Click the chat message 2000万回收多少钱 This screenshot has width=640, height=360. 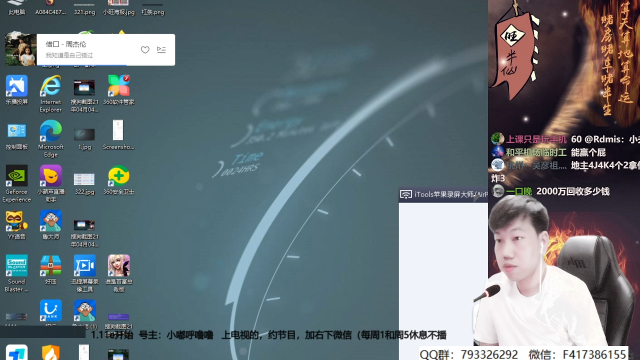[x=573, y=191]
